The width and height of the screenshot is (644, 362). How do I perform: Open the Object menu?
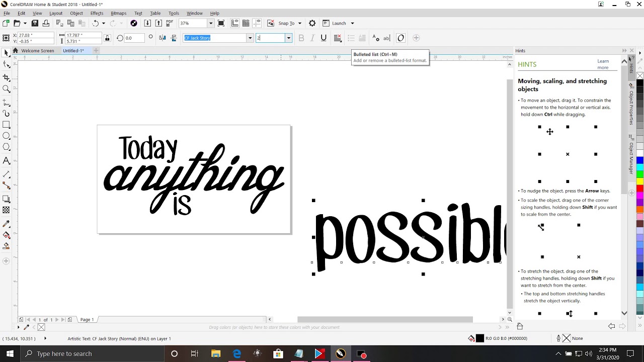point(76,13)
